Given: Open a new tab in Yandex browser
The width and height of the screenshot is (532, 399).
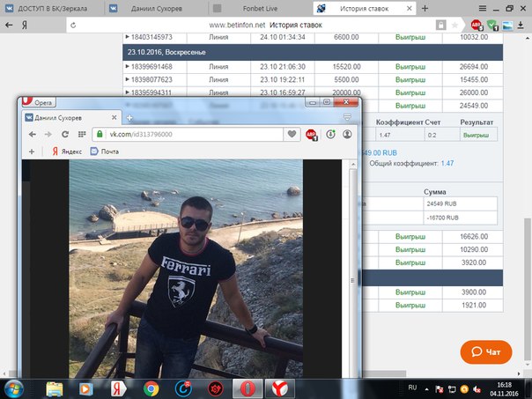Looking at the screenshot, I should (x=425, y=9).
